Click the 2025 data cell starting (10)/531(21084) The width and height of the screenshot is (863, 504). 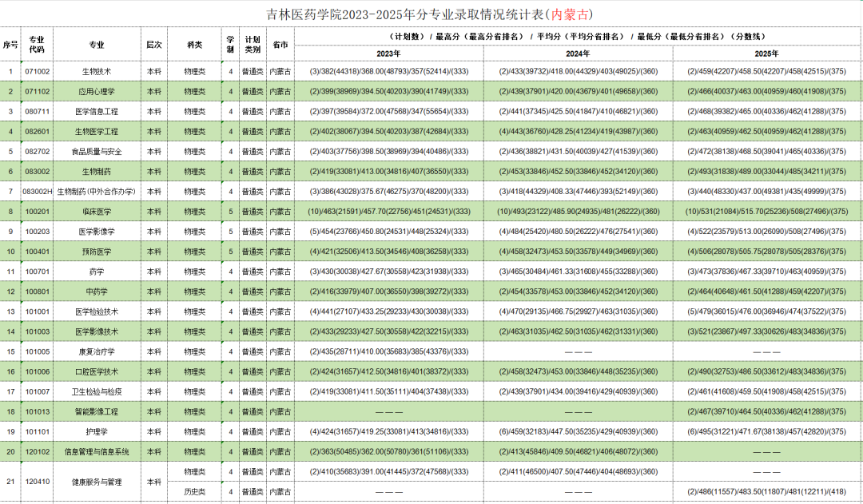[767, 212]
